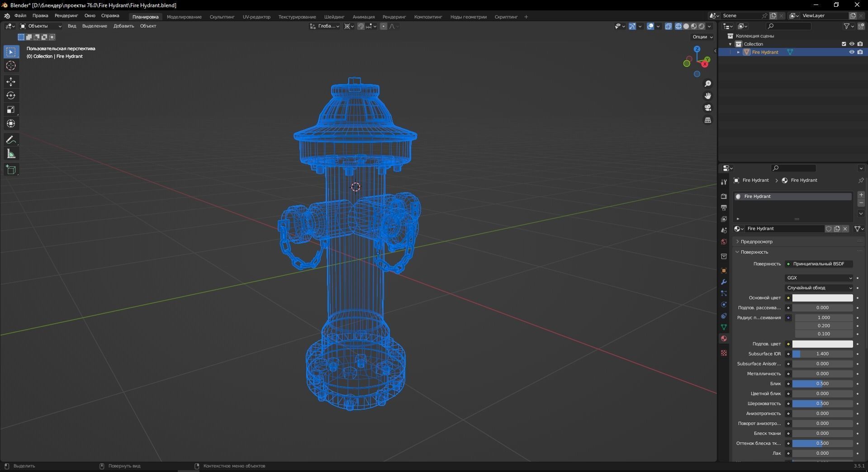The height and width of the screenshot is (472, 868).
Task: Click Принципиальный BSDF surface shader button
Action: click(819, 264)
